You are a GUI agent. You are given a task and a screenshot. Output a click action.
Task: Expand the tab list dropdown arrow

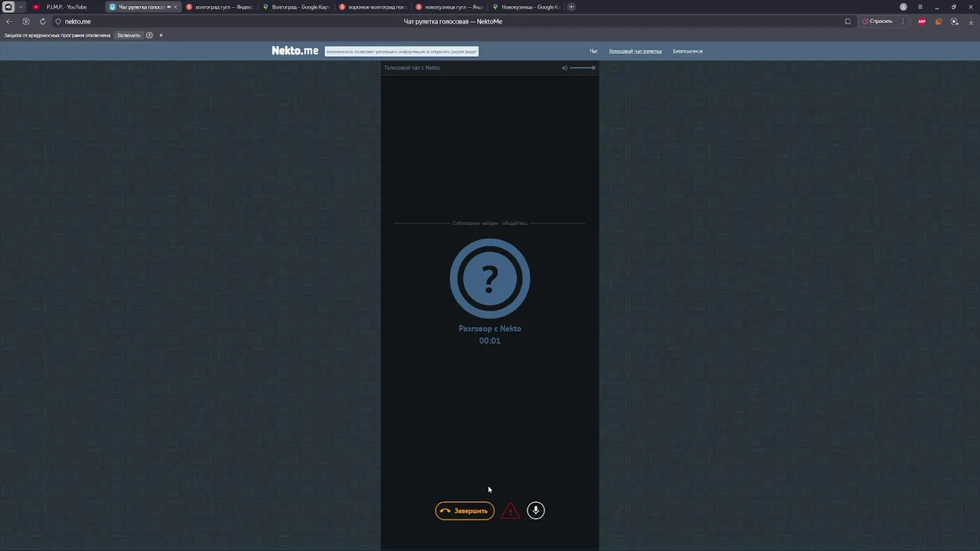click(21, 7)
